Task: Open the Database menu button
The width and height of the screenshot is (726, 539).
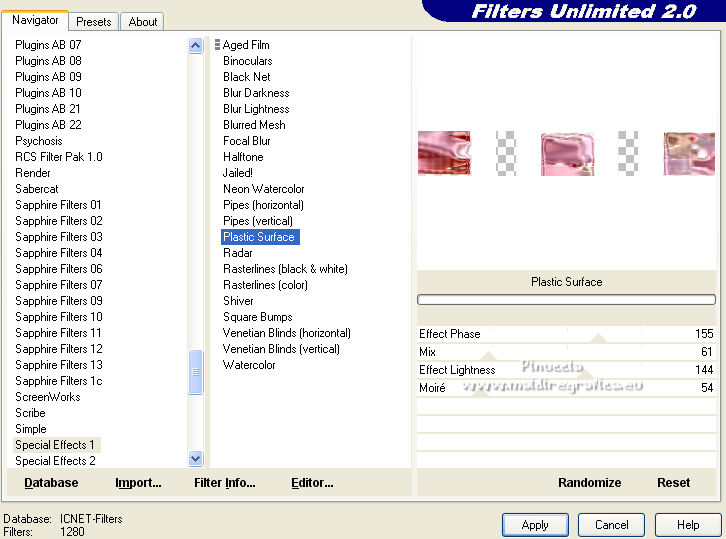Action: click(51, 483)
